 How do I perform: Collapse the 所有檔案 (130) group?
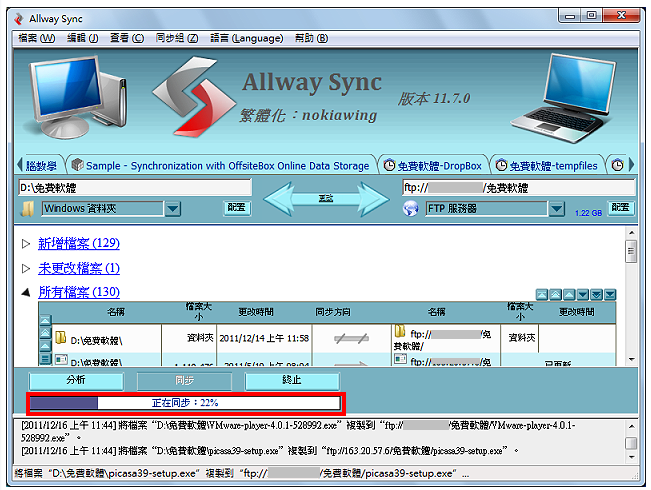(x=26, y=293)
